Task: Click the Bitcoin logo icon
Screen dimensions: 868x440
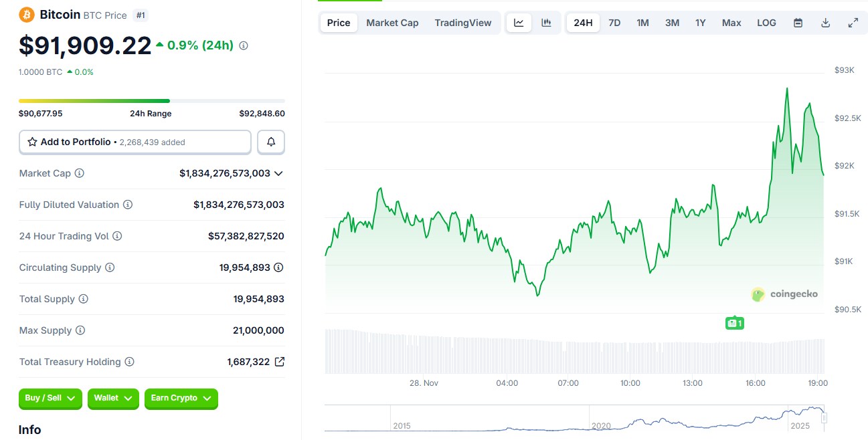Action: pyautogui.click(x=25, y=14)
